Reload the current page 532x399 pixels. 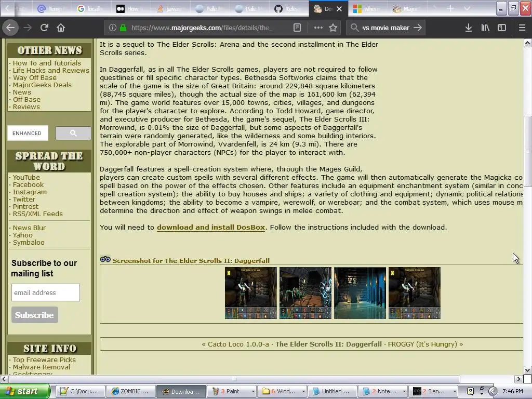click(x=44, y=28)
